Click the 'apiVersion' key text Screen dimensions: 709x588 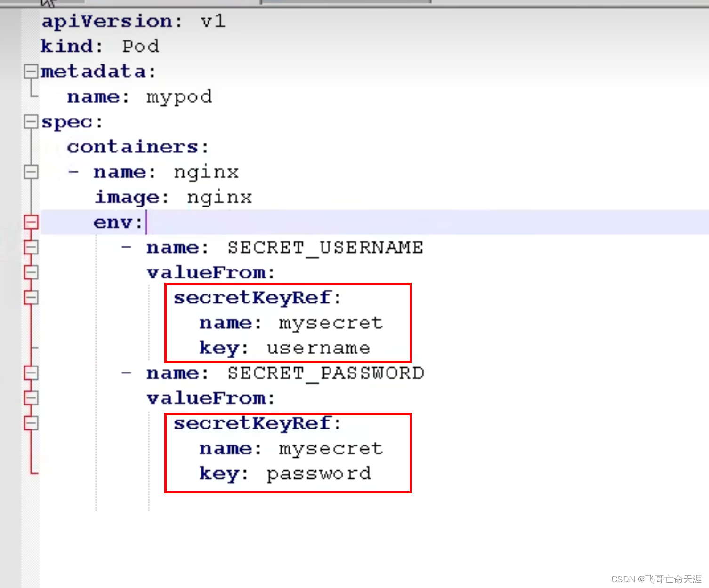(107, 21)
